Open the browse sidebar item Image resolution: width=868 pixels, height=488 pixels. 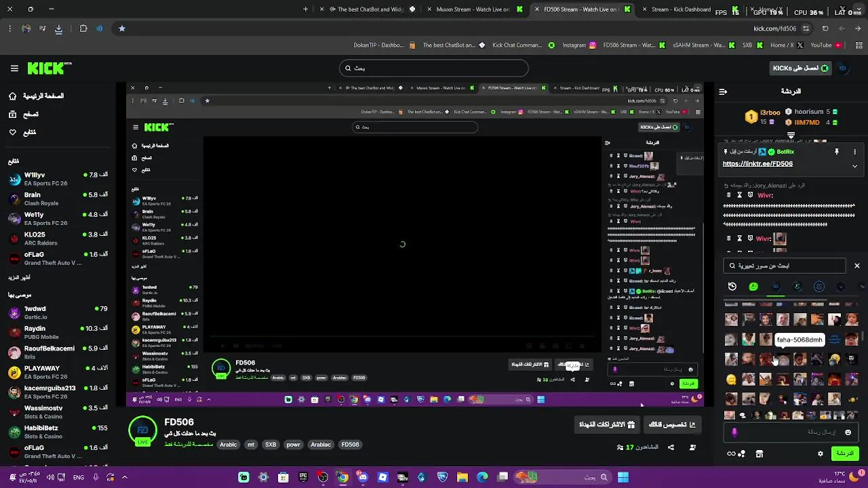pos(24,115)
